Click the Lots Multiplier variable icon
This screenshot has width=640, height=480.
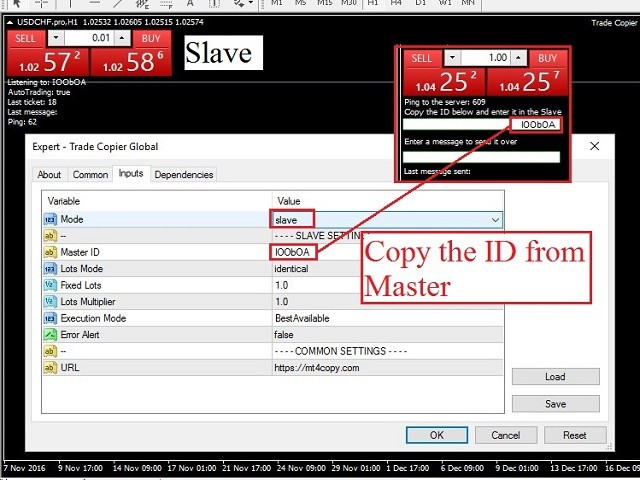point(50,302)
